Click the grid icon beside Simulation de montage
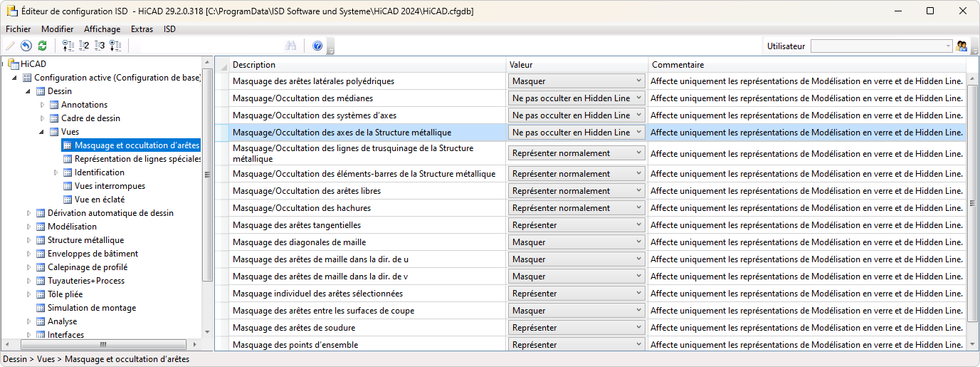 tap(41, 308)
